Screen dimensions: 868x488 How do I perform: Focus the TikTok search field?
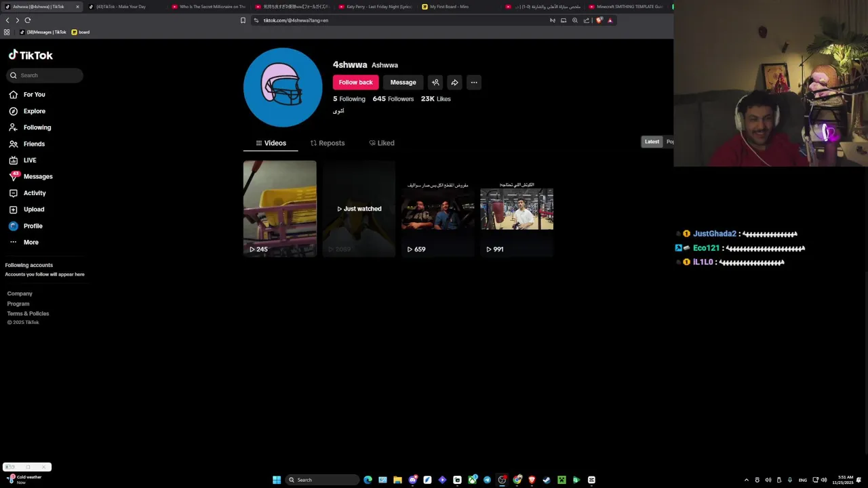click(x=45, y=75)
